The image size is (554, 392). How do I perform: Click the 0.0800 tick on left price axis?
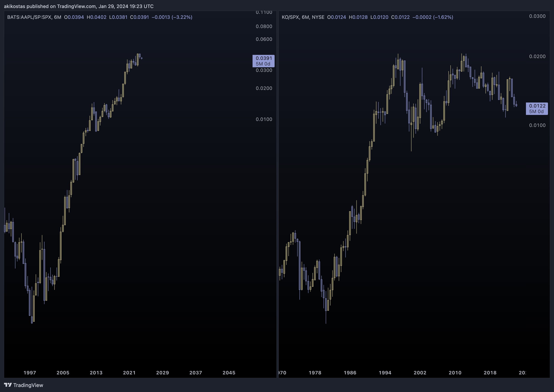[264, 26]
